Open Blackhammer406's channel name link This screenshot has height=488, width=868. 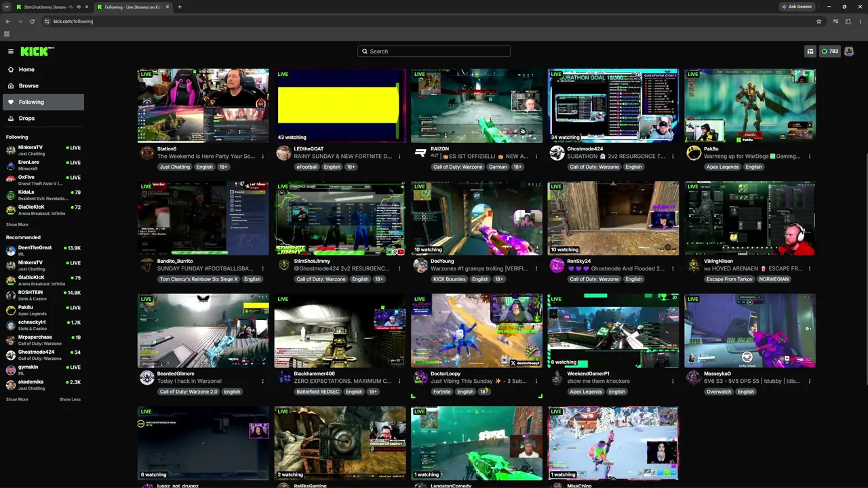(315, 373)
